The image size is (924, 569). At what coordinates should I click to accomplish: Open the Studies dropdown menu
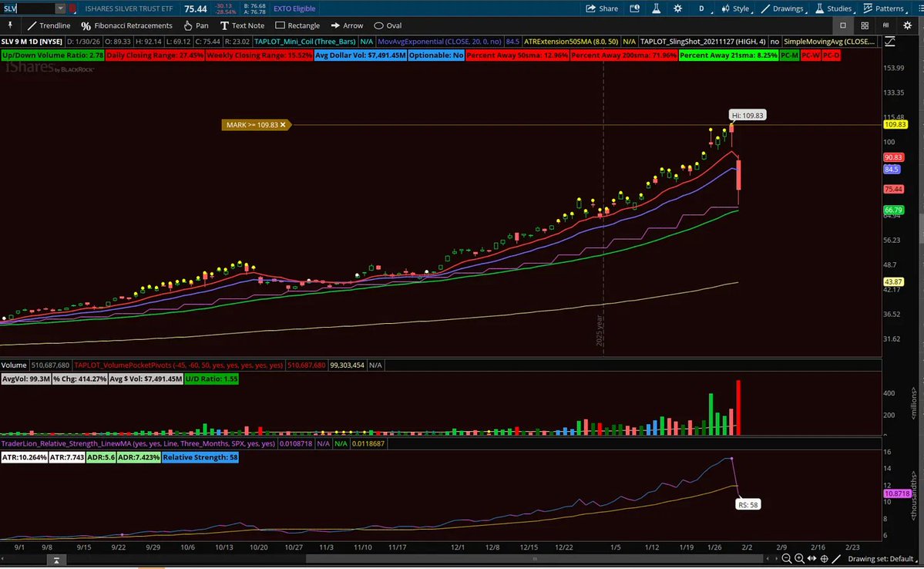pyautogui.click(x=835, y=8)
